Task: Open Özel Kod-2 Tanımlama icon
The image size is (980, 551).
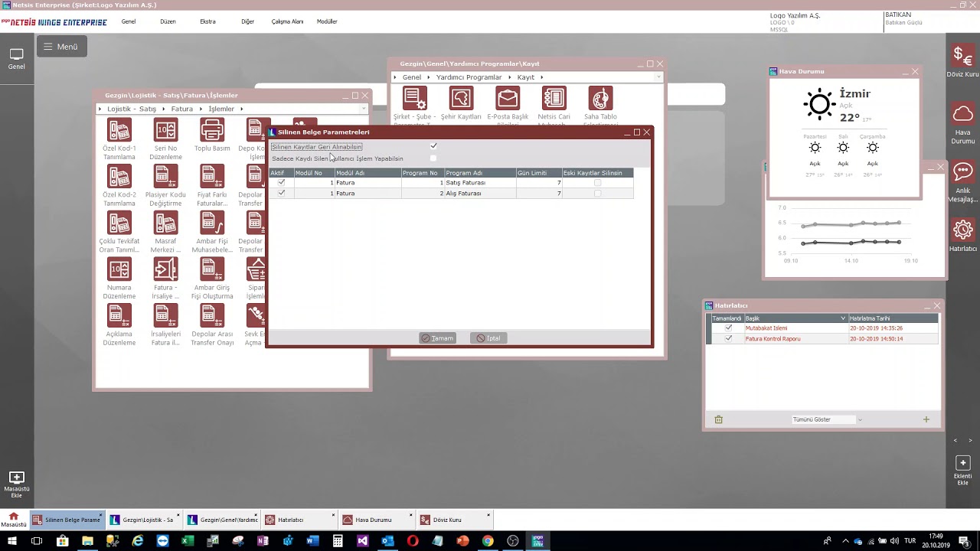Action: (x=119, y=176)
